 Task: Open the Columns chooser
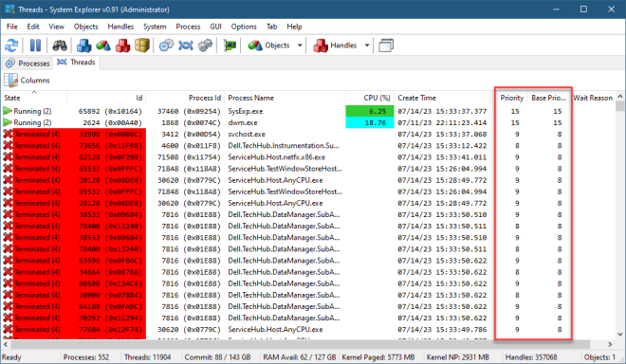tap(27, 81)
